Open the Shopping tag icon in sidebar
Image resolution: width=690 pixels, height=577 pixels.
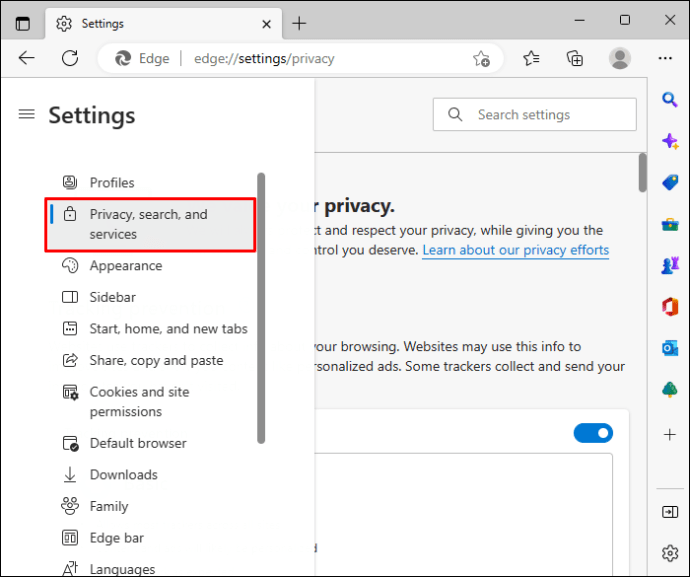coord(670,182)
